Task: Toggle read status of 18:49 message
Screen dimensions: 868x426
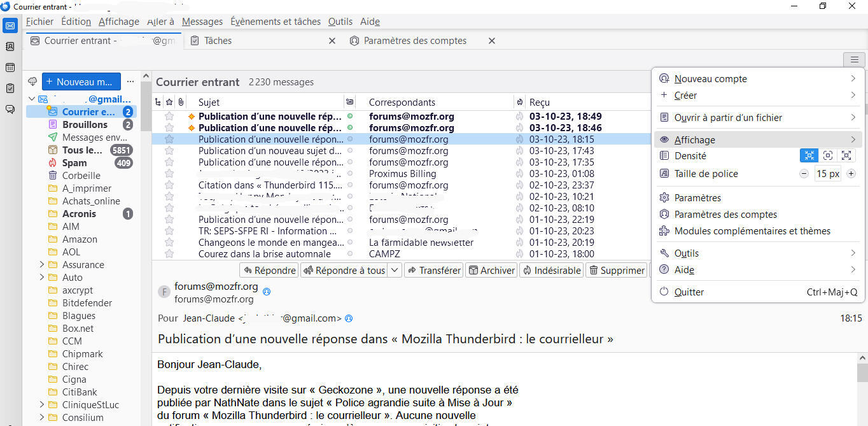Action: [349, 117]
